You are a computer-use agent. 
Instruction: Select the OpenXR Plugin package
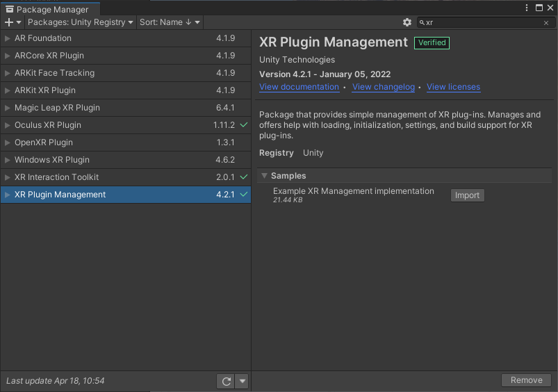[x=126, y=142]
